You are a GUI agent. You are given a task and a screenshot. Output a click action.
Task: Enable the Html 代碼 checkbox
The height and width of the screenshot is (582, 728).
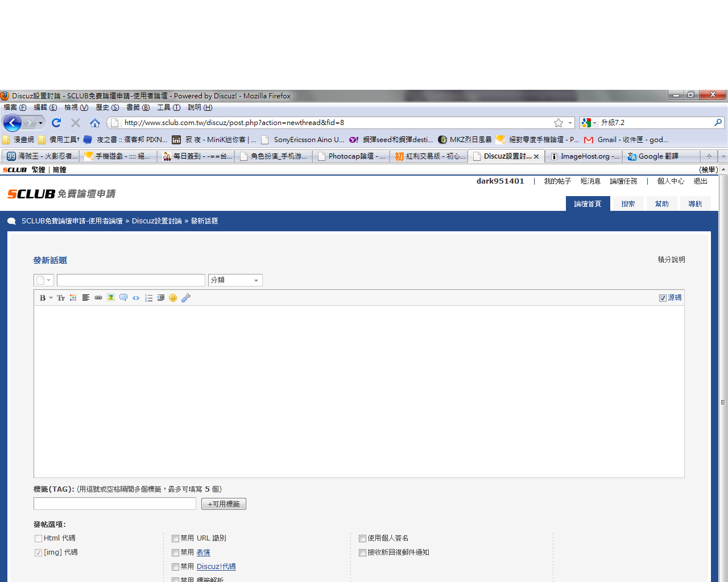click(38, 538)
